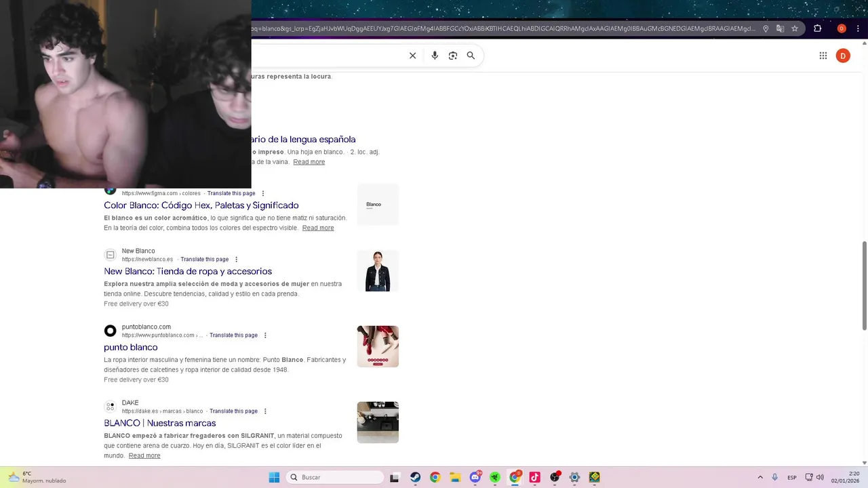Click the scrollbar down arrow
The image size is (868, 488).
(865, 462)
